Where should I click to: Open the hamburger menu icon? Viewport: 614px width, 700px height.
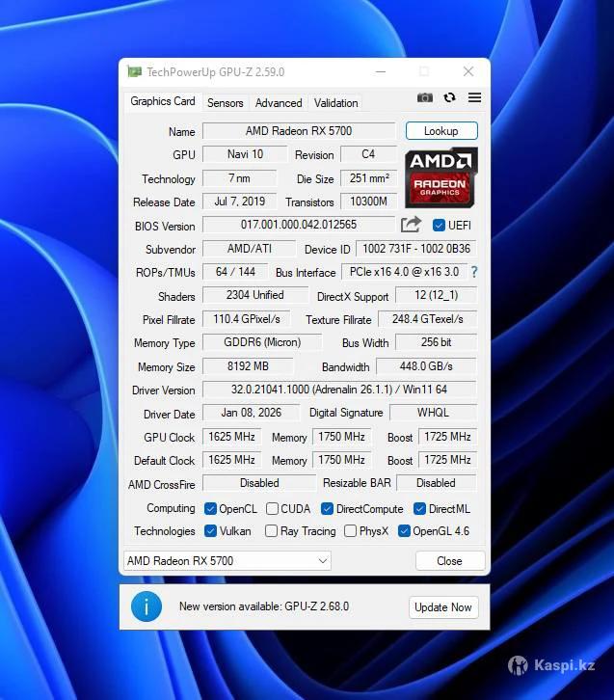(474, 98)
